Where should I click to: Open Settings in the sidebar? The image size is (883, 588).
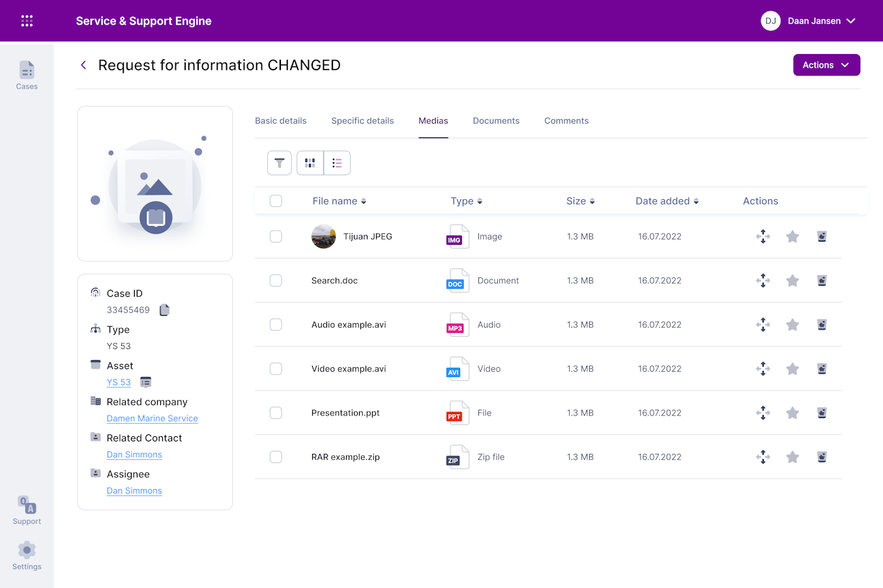pyautogui.click(x=27, y=556)
